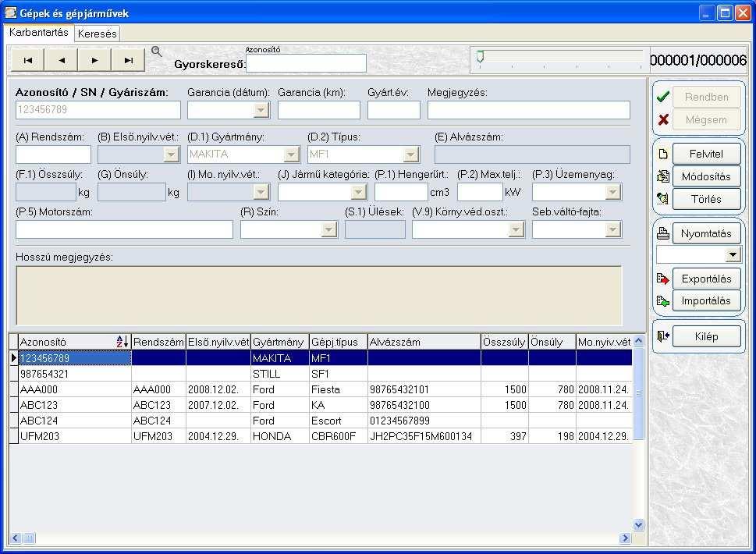The height and width of the screenshot is (554, 756).
Task: Open the Mo. nyilv.vét. date dropdown
Action: coord(261,192)
